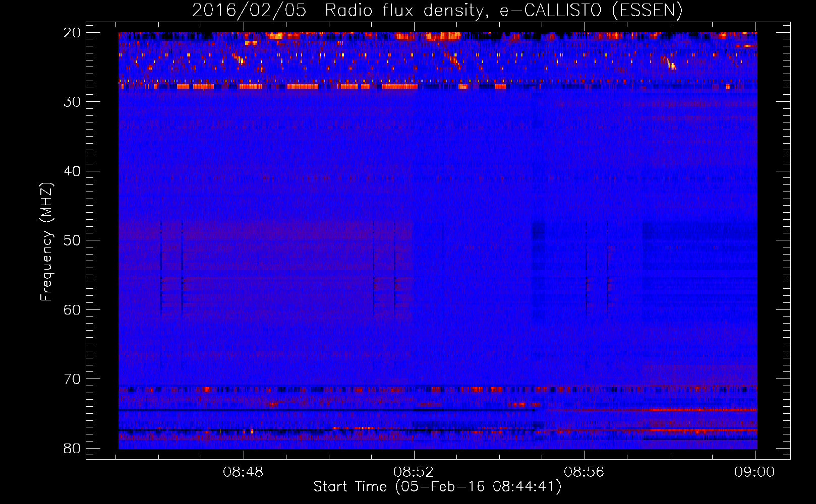Click the '80' frequency tick label
Image resolution: width=816 pixels, height=504 pixels.
(x=73, y=448)
